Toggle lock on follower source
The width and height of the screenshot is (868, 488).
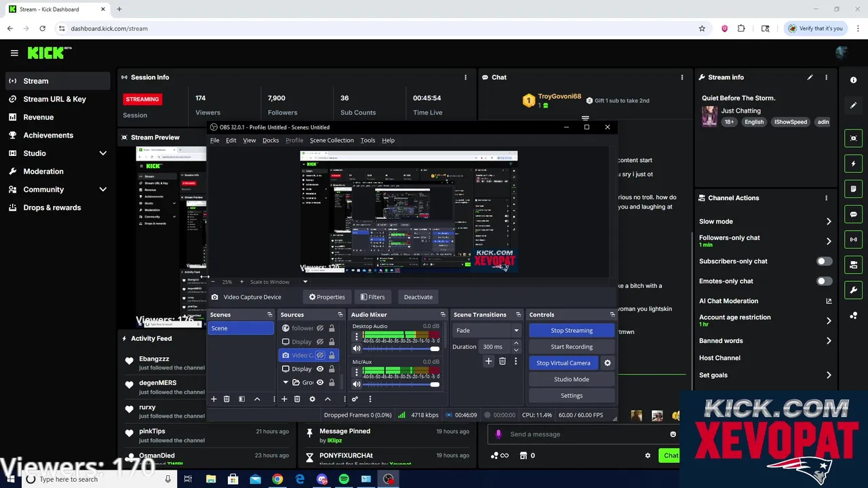(332, 328)
